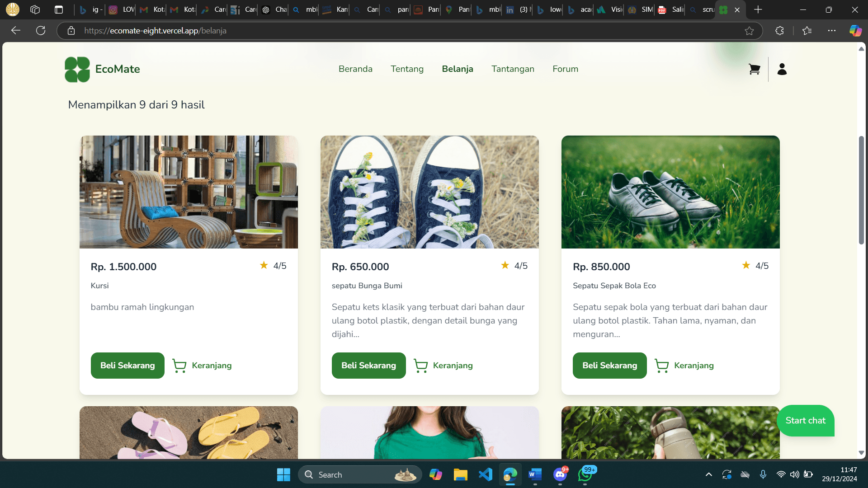This screenshot has height=488, width=868.
Task: Click the star rating icon on Kursi card
Action: click(264, 265)
